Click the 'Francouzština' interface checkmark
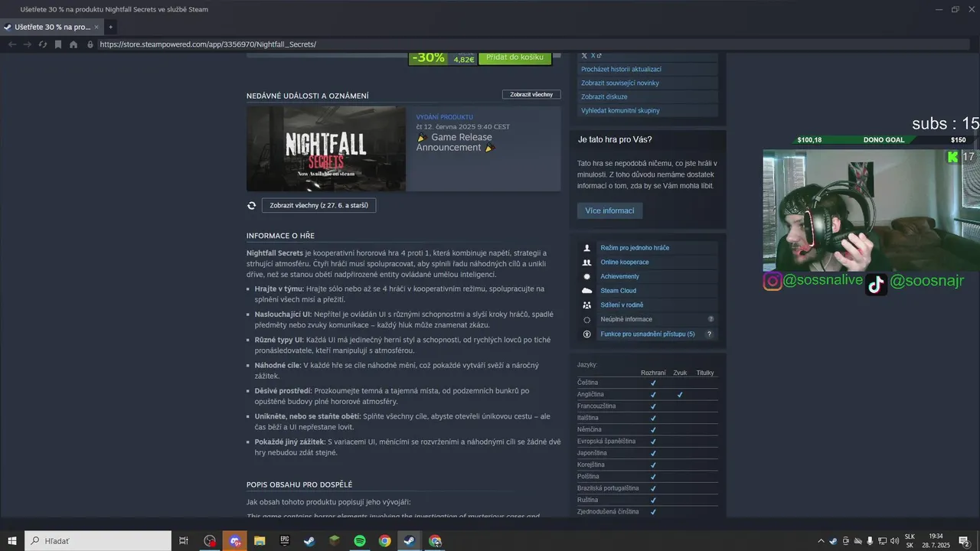Viewport: 980px width, 551px height. coord(653,406)
